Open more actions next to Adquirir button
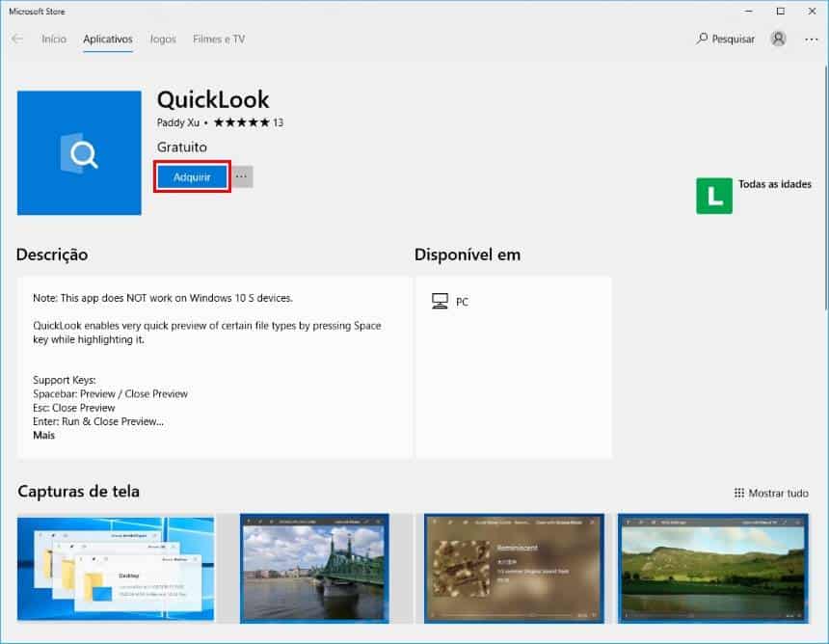Image resolution: width=829 pixels, height=644 pixels. [242, 176]
